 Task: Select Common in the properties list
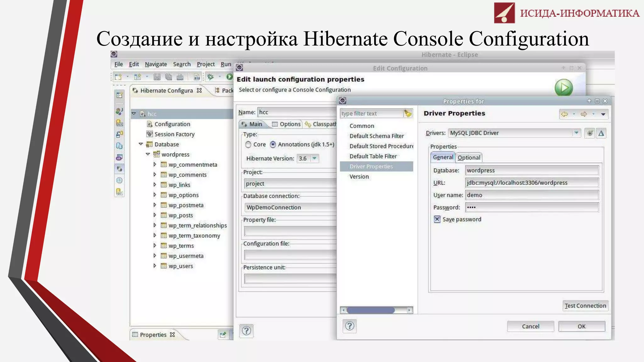pyautogui.click(x=362, y=126)
